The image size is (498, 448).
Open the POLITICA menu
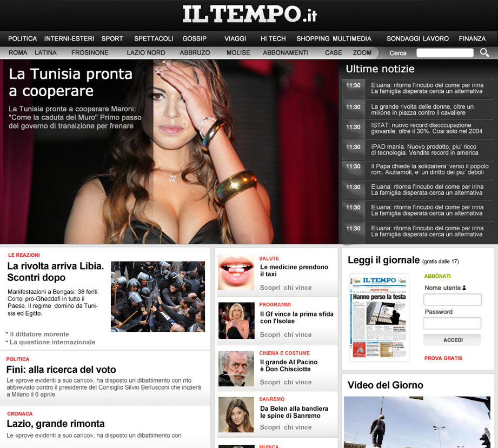point(23,39)
